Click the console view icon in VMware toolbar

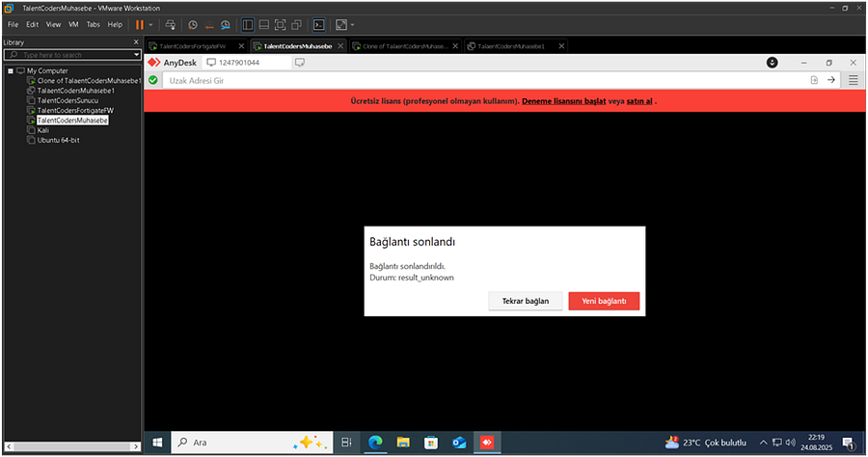[319, 25]
